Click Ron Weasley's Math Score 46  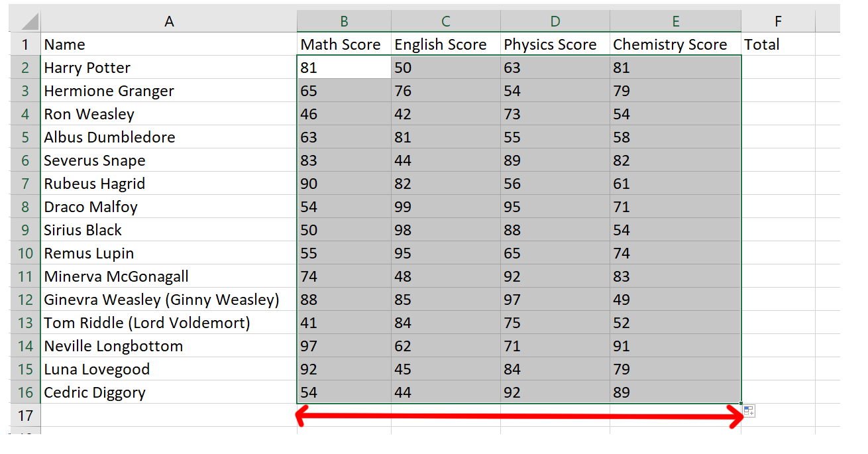point(344,114)
